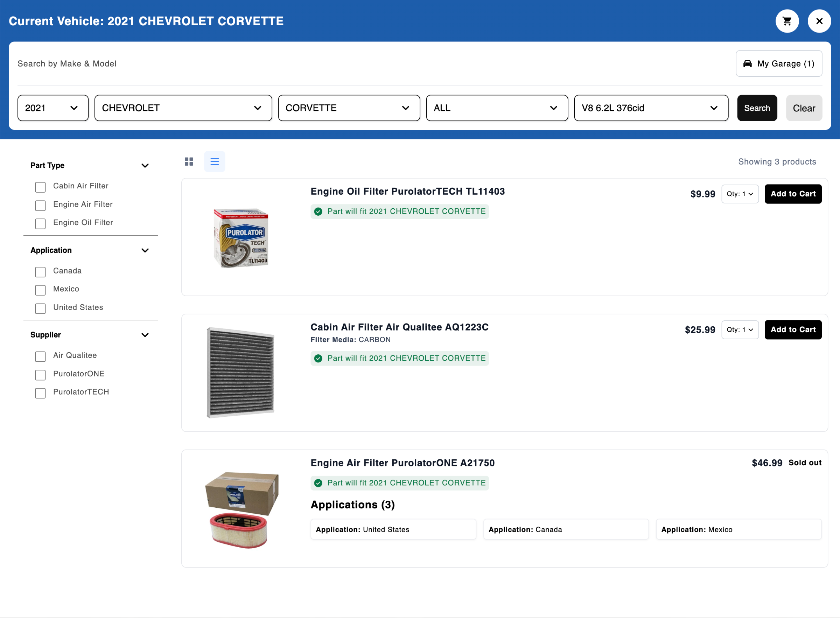Check the Canada application checkbox
Screen dimensions: 840x618
click(40, 272)
